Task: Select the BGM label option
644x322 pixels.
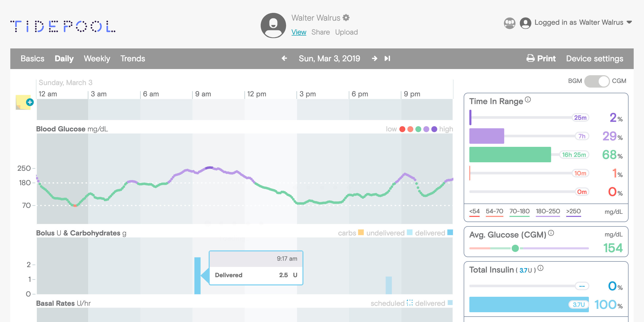Action: point(575,81)
